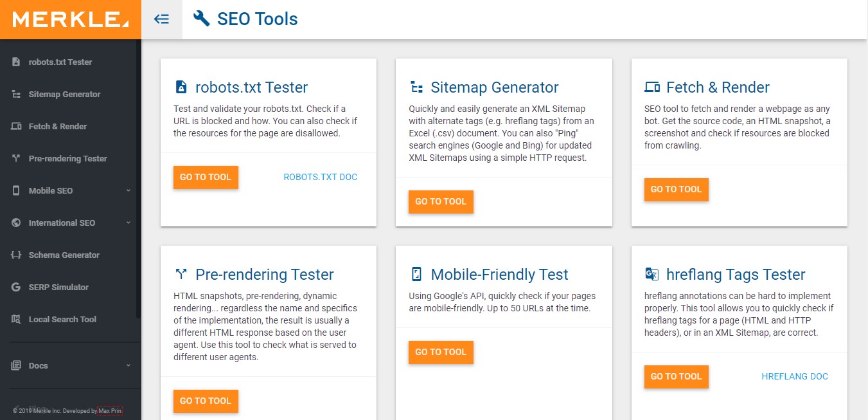Viewport: 868px width, 420px height.
Task: Click Sitemap Generator sidebar tree icon
Action: (x=16, y=94)
